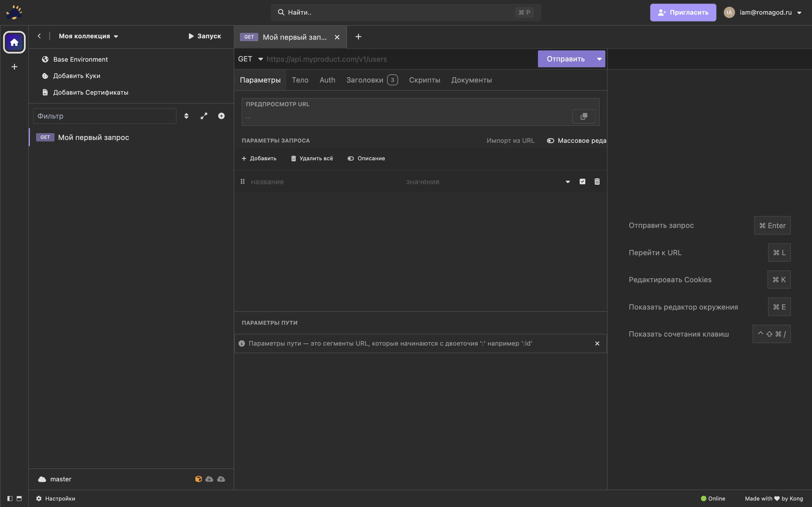
Task: Add a new request via plus icon near filter
Action: coord(221,116)
